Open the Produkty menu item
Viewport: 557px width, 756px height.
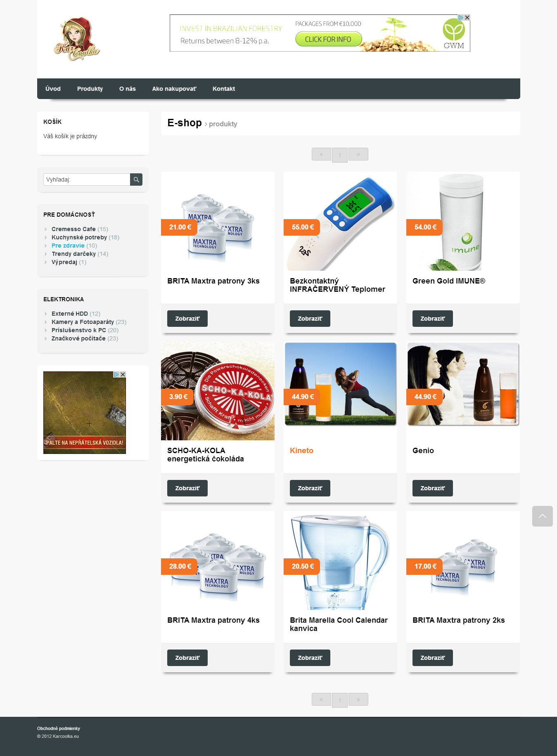pos(90,89)
